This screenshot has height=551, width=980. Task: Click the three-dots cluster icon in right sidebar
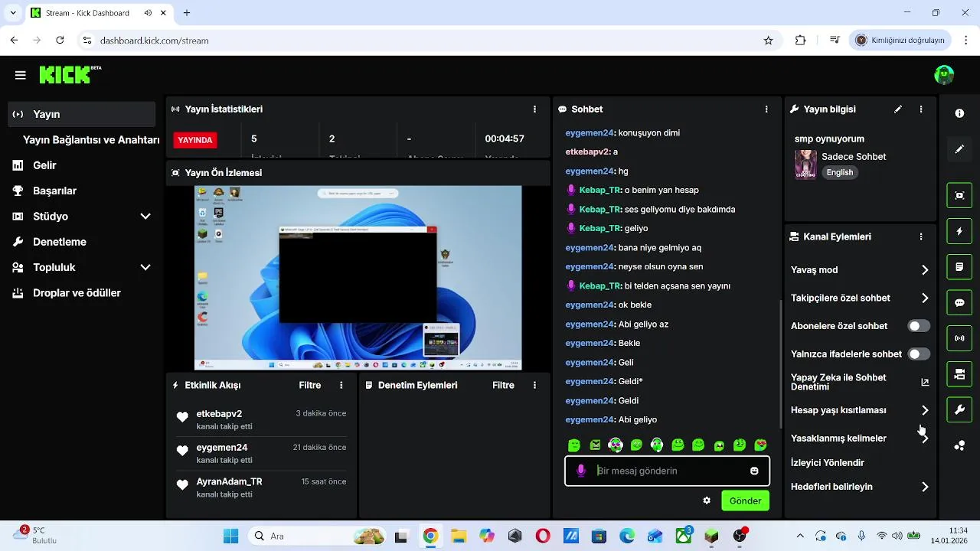tap(959, 445)
